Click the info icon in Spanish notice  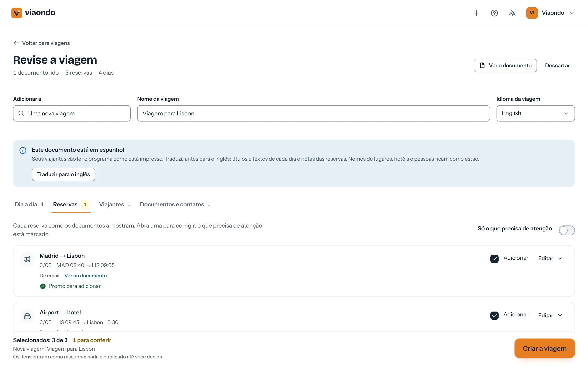click(23, 150)
